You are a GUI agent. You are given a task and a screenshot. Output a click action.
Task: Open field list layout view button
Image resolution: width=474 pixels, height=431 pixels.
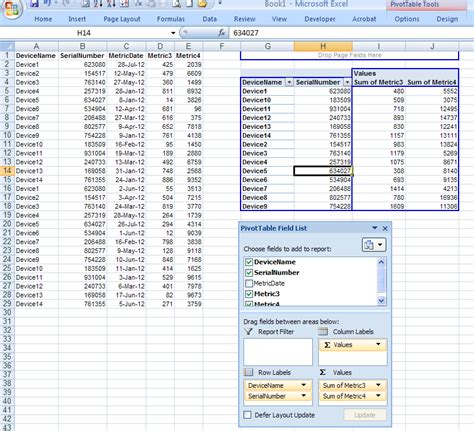374,245
